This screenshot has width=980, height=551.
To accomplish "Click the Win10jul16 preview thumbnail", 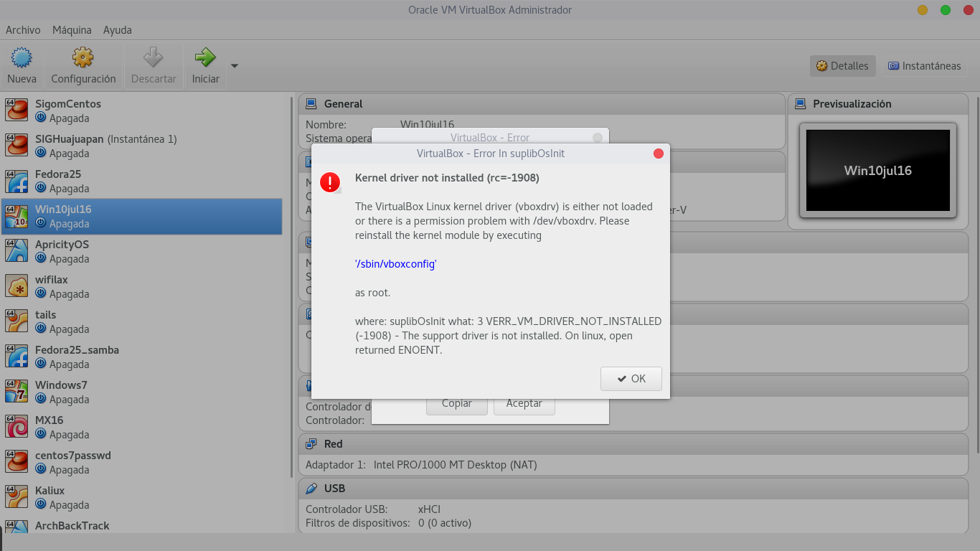I will coord(878,171).
